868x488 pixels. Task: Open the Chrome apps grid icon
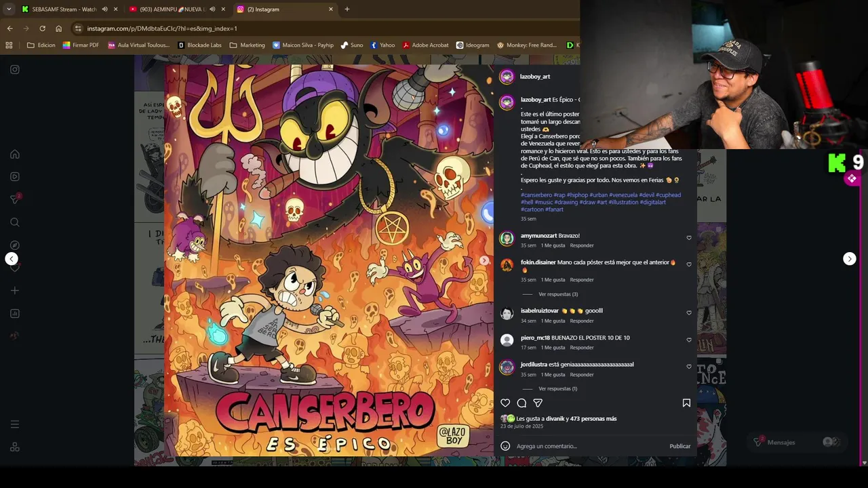pos(9,45)
